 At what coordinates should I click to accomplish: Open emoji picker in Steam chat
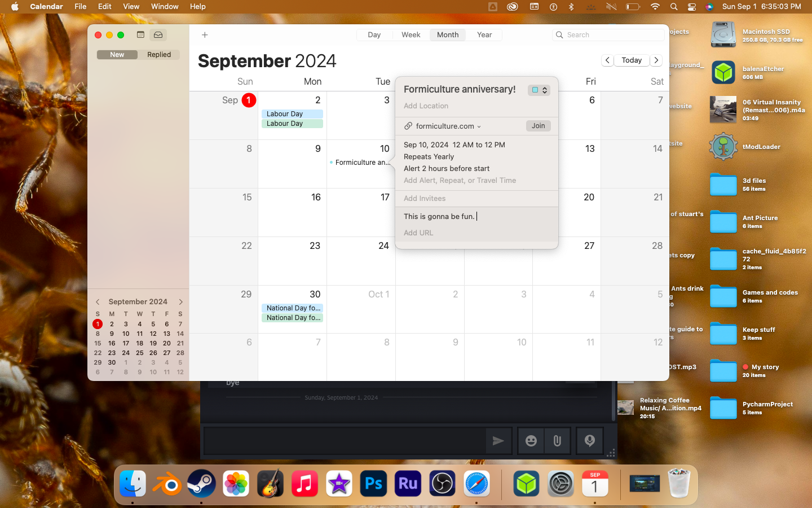tap(531, 441)
